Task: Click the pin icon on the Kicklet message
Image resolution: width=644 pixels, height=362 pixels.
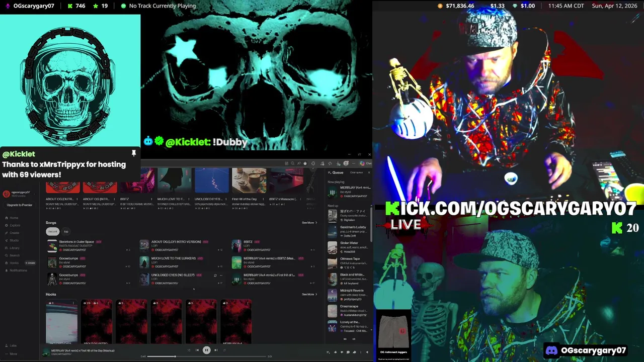Action: coord(134,153)
